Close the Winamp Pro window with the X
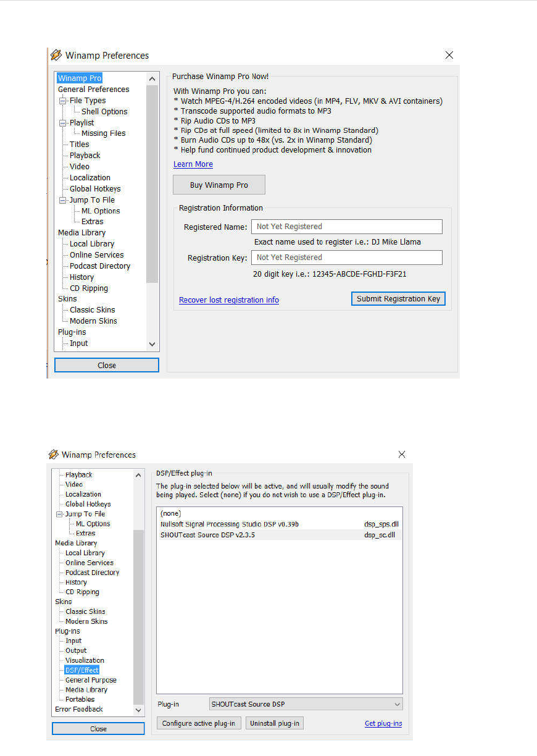This screenshot has height=756, width=537. click(449, 55)
